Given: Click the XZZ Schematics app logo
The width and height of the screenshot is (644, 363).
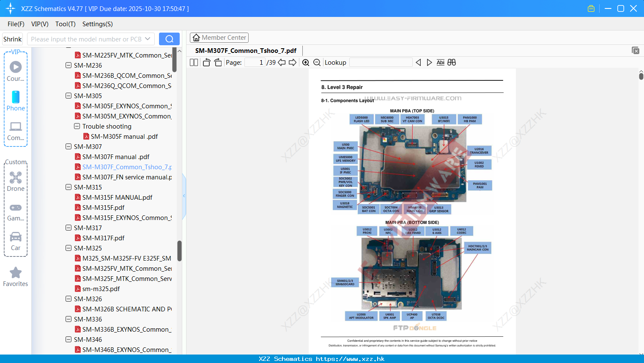Looking at the screenshot, I should tap(10, 8).
